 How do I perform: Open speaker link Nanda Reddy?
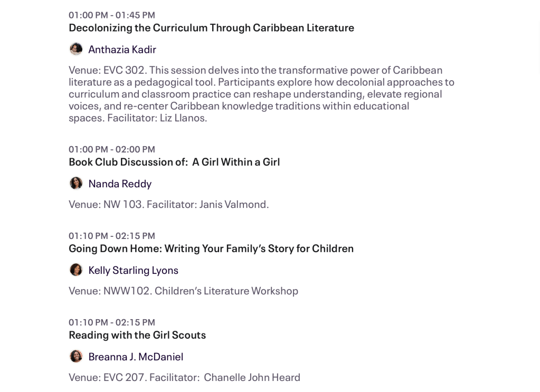pos(120,184)
